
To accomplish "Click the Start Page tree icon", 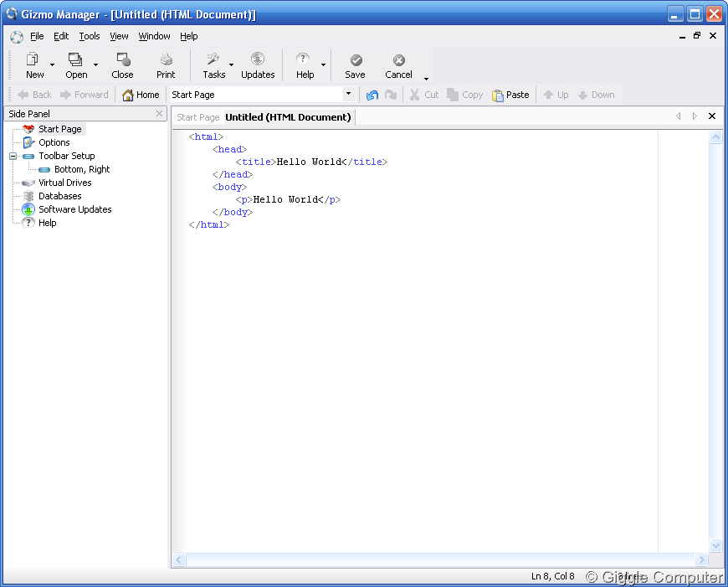I will coord(28,129).
